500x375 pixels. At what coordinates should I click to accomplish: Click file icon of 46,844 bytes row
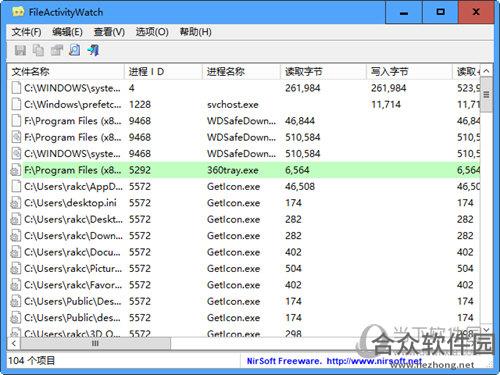pyautogui.click(x=16, y=121)
